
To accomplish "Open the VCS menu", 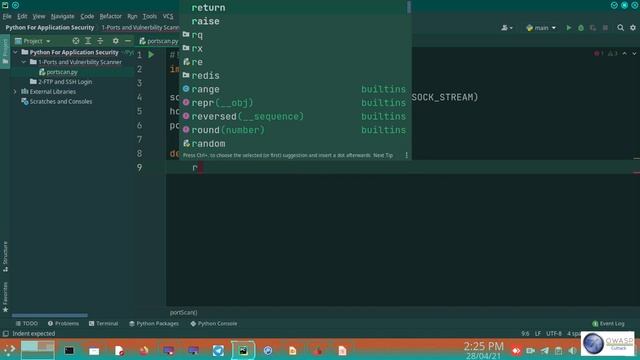I will (168, 16).
